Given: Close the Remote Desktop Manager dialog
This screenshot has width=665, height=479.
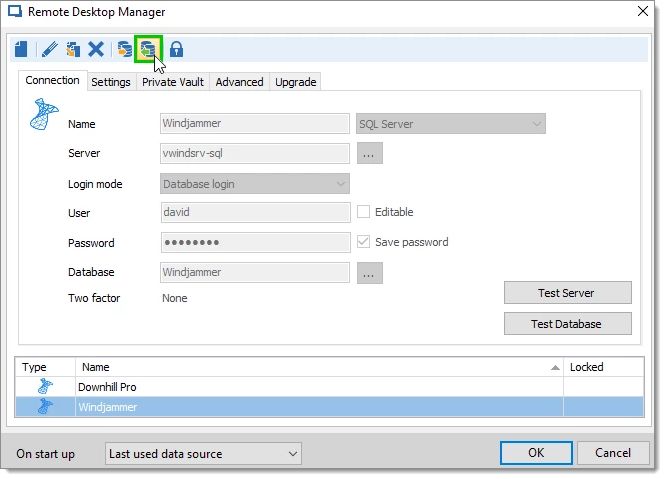Looking at the screenshot, I should coord(643,11).
